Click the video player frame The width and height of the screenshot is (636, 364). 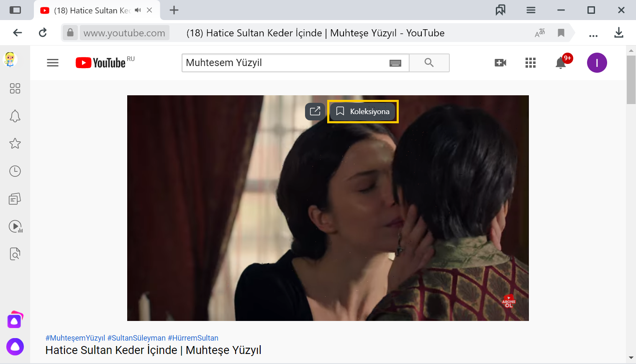pos(328,208)
